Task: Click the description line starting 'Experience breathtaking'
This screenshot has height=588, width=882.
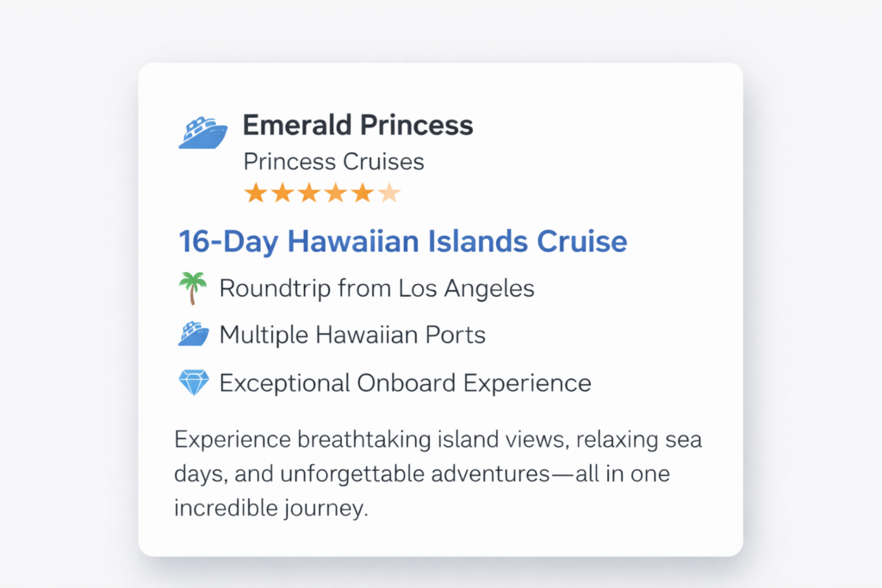Action: coord(438,440)
